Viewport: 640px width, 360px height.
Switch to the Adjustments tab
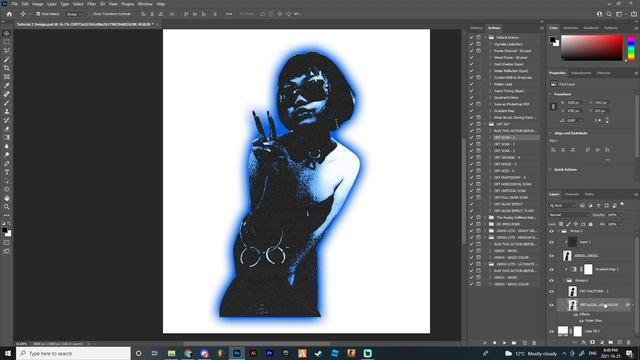(581, 73)
